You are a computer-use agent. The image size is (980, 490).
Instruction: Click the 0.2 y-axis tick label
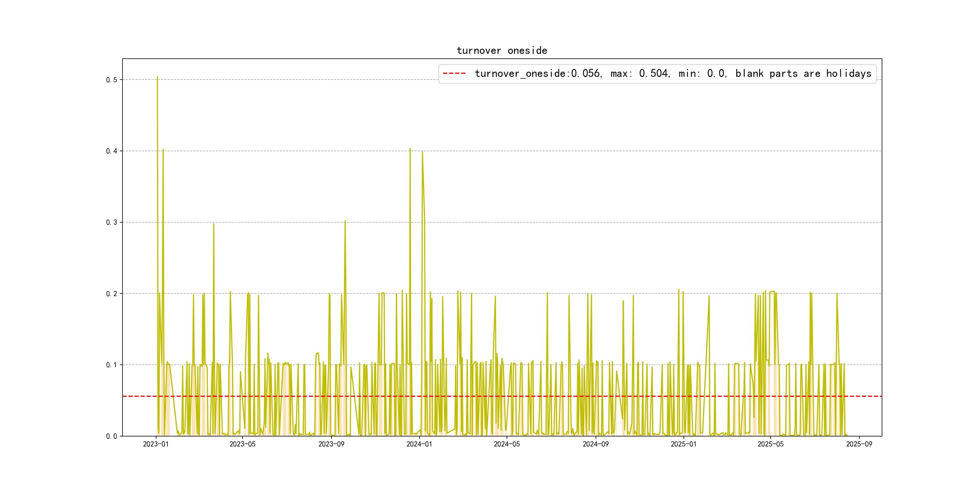tap(112, 294)
